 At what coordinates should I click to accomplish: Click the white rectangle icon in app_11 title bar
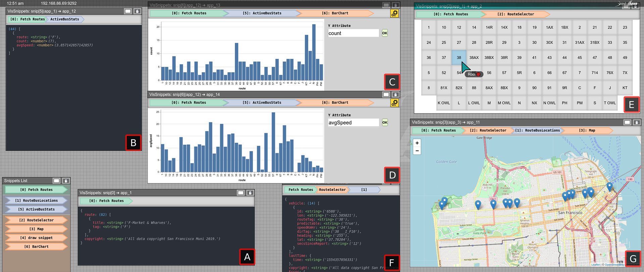point(627,123)
